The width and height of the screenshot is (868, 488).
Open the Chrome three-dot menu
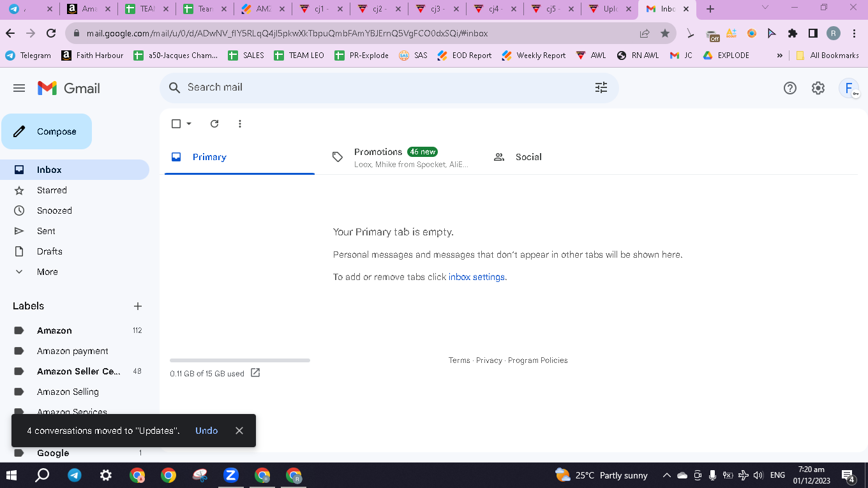tap(854, 33)
